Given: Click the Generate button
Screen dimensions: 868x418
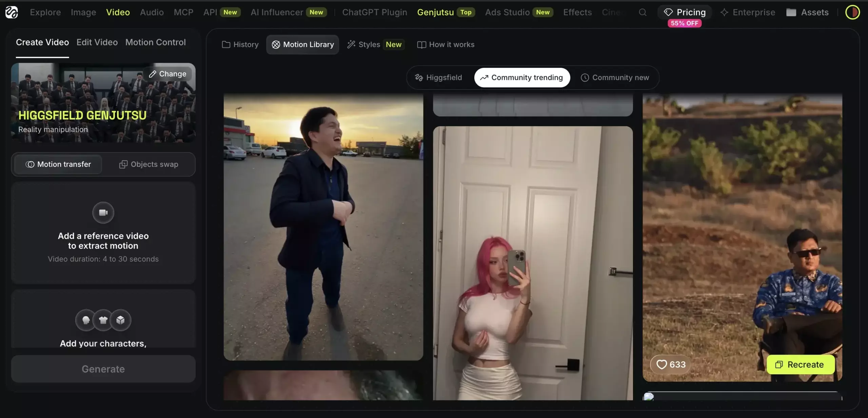Looking at the screenshot, I should click(x=103, y=369).
